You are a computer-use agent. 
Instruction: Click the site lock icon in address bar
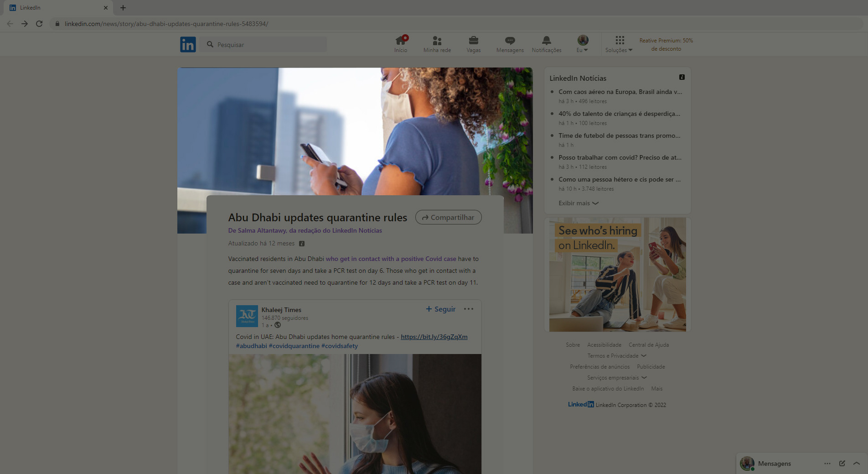click(57, 24)
